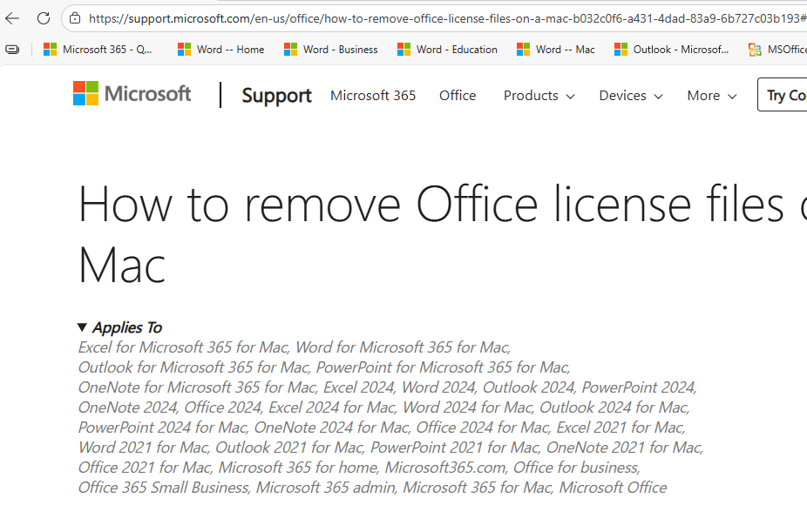Open the Word - Business bookmark

tap(330, 50)
